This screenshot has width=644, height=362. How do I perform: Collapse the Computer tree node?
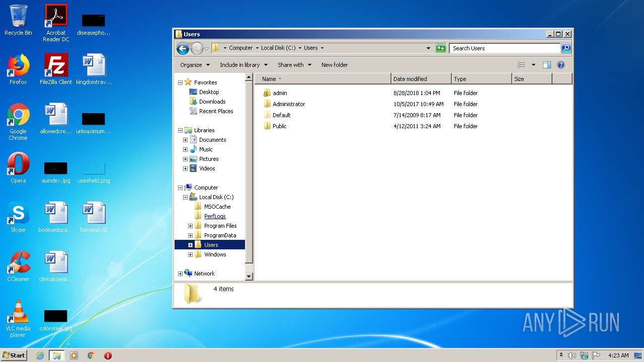point(180,188)
